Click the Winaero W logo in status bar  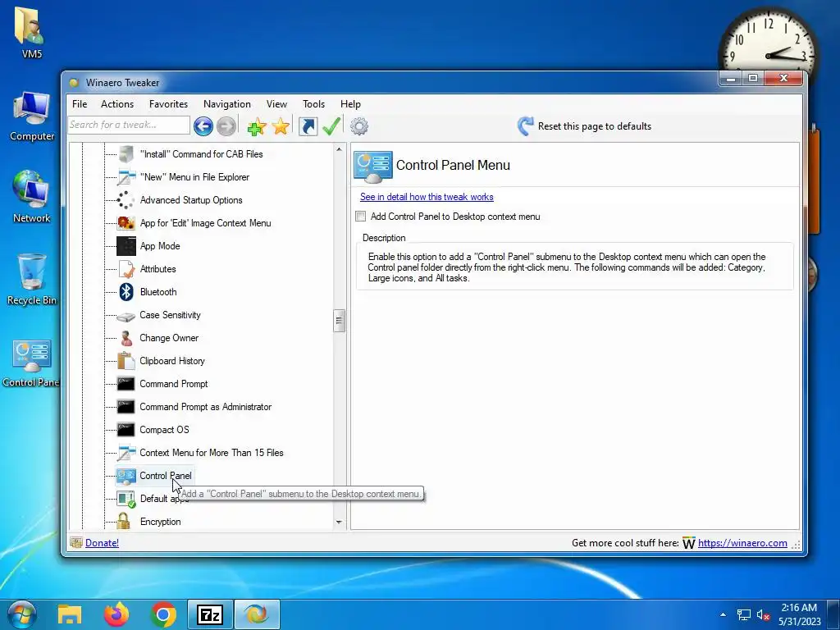click(x=688, y=543)
